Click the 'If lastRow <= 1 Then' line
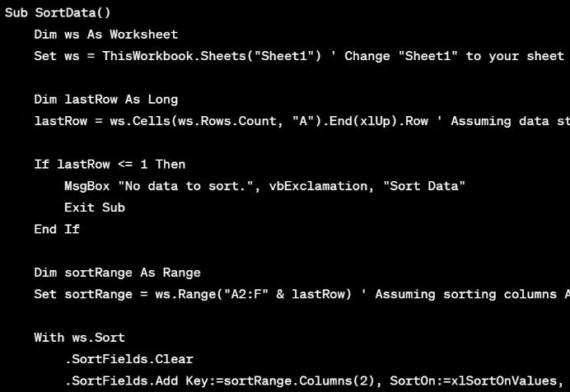This screenshot has width=570, height=392. pyautogui.click(x=110, y=164)
